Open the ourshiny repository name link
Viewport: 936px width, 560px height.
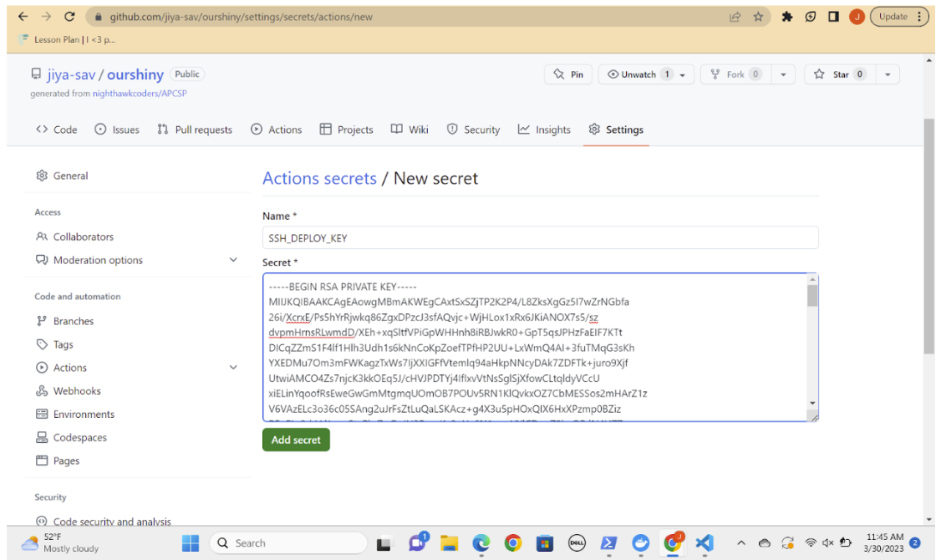(135, 74)
